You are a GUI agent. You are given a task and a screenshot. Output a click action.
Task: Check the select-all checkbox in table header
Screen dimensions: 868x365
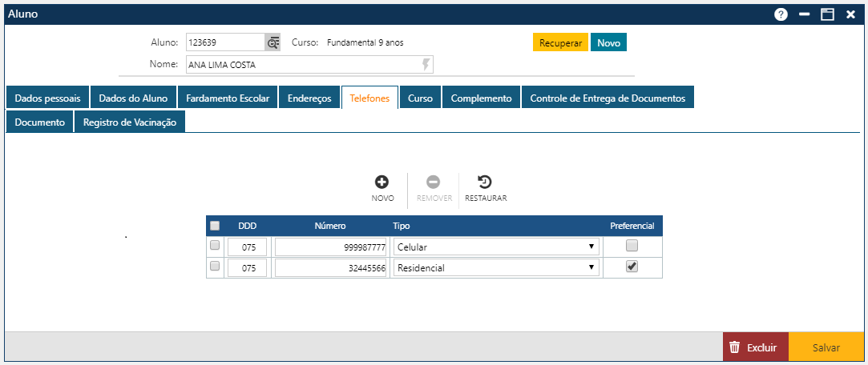[215, 226]
